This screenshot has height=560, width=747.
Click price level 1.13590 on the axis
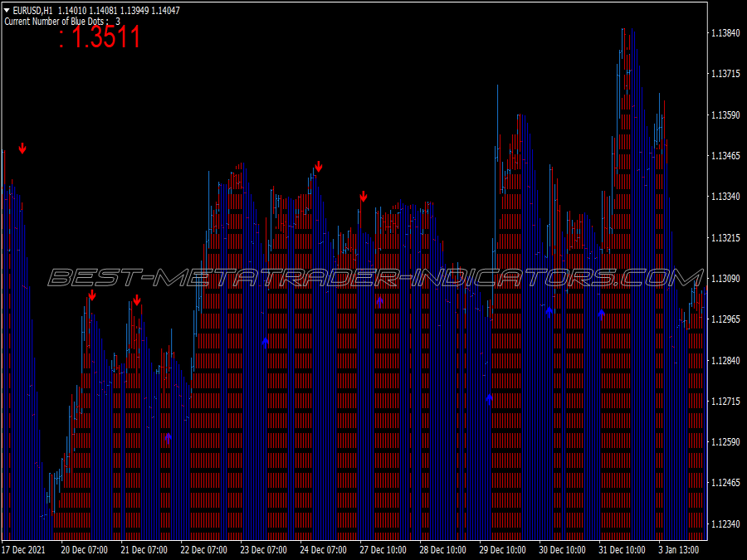tap(726, 114)
